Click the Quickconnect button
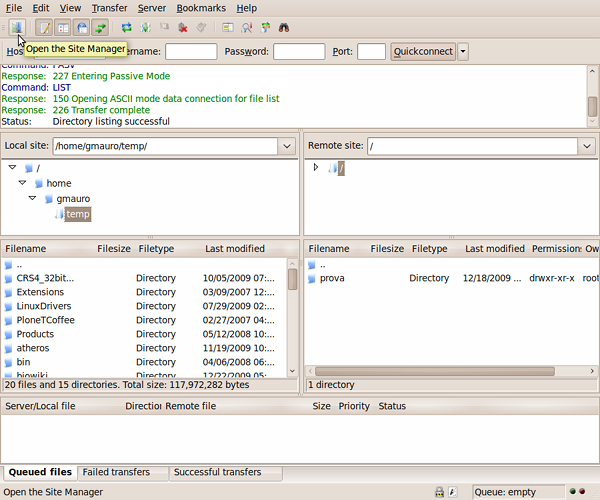The width and height of the screenshot is (600, 500). (423, 51)
